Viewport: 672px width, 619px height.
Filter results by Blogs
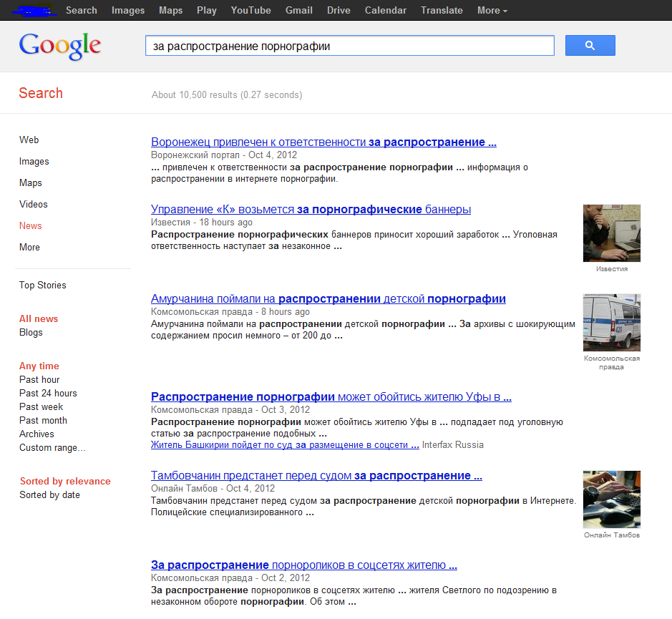pos(31,332)
